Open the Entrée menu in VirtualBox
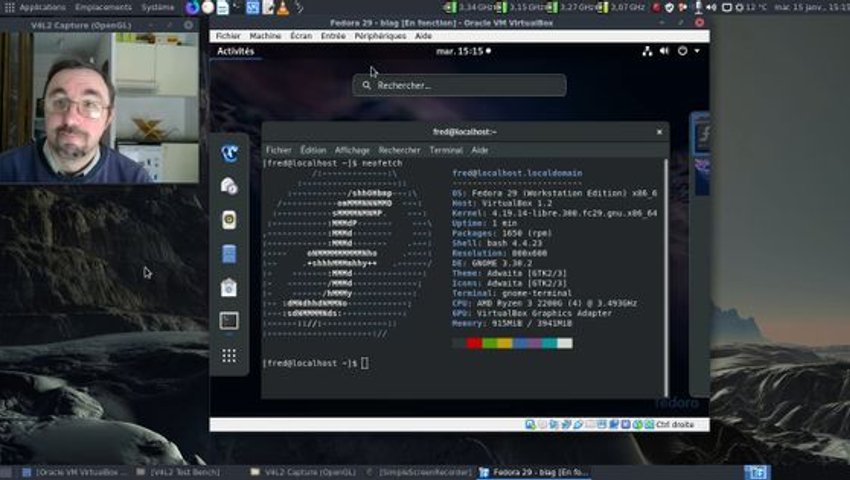This screenshot has width=850, height=480. pos(333,36)
